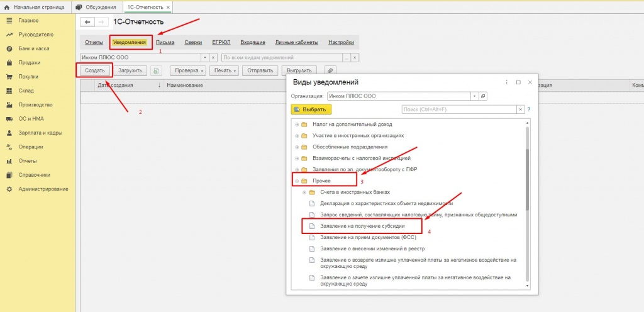This screenshot has width=644, height=312.
Task: Open the Продажи section
Action: click(29, 63)
